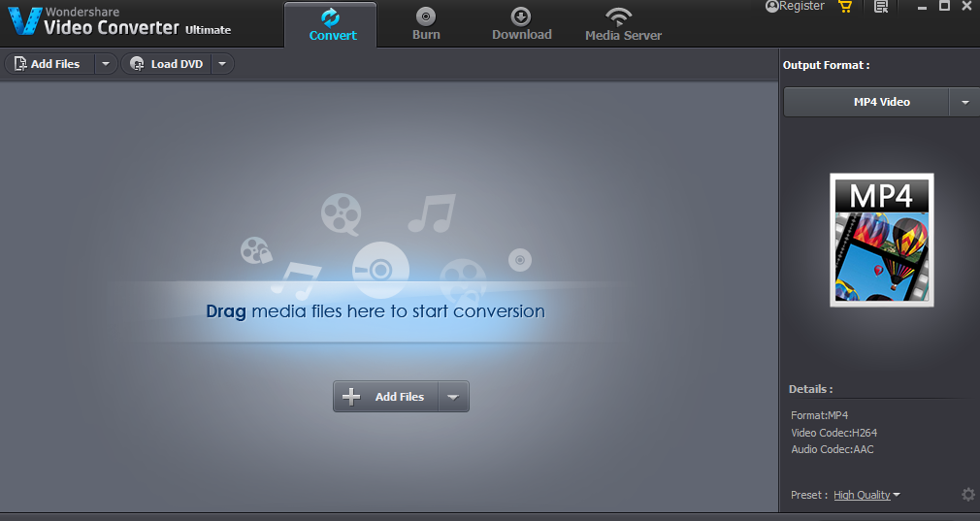Click the "Format:MP4" detail text

pos(819,415)
